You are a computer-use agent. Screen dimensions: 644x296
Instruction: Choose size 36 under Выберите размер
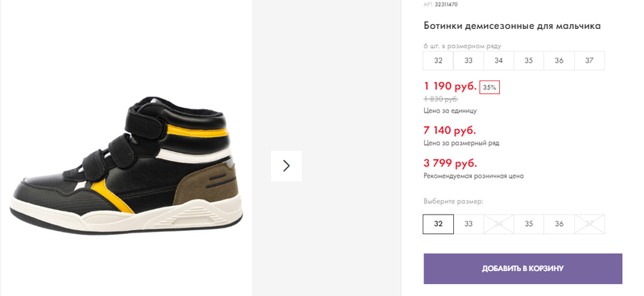559,224
